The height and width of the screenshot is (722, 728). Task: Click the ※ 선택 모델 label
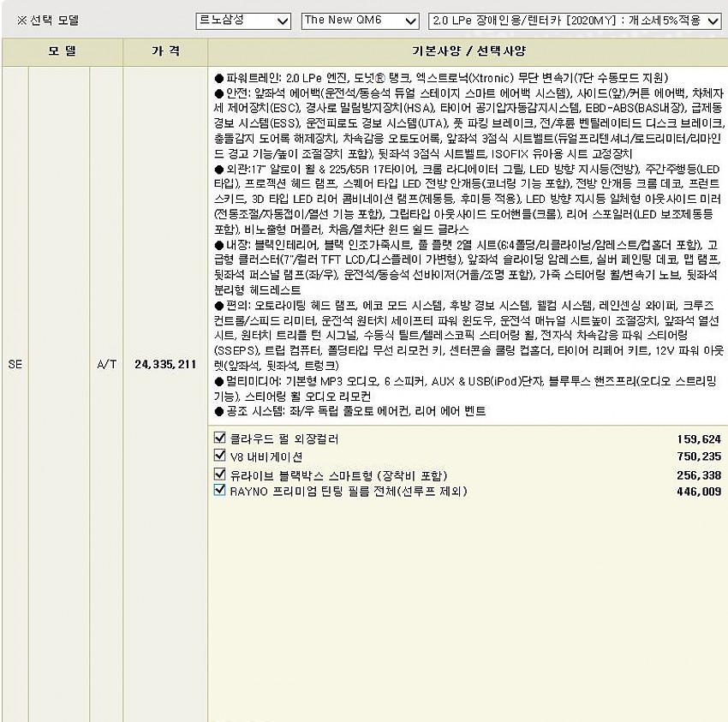pos(48,21)
